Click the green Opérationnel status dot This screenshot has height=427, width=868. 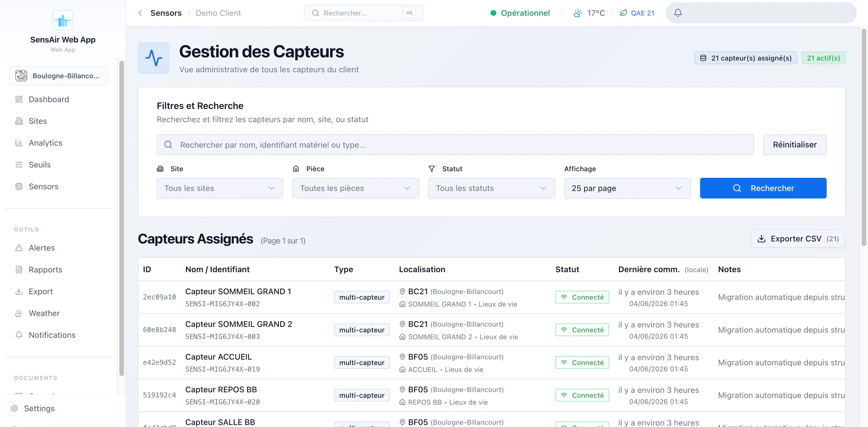point(493,13)
